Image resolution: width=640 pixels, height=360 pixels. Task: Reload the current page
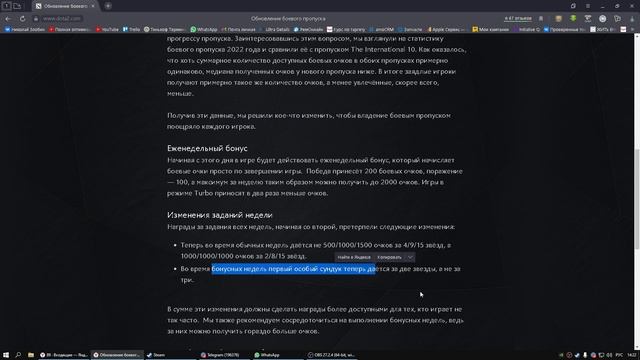point(22,19)
